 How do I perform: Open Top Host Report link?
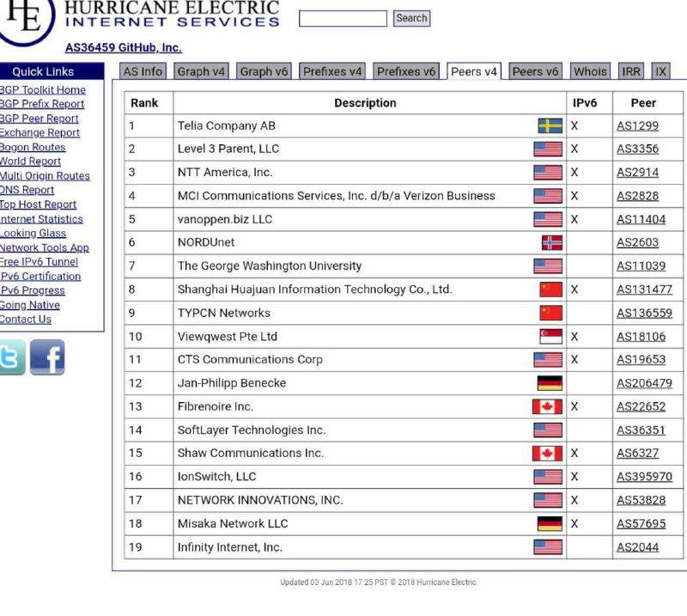click(x=38, y=204)
